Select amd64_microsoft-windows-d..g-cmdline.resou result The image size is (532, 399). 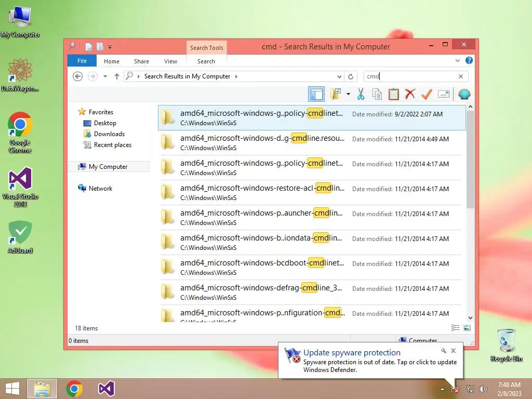[311, 143]
